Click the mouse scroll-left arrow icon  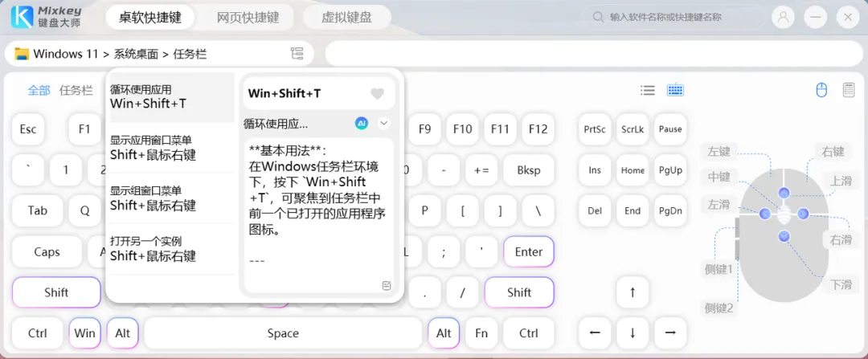tap(765, 214)
